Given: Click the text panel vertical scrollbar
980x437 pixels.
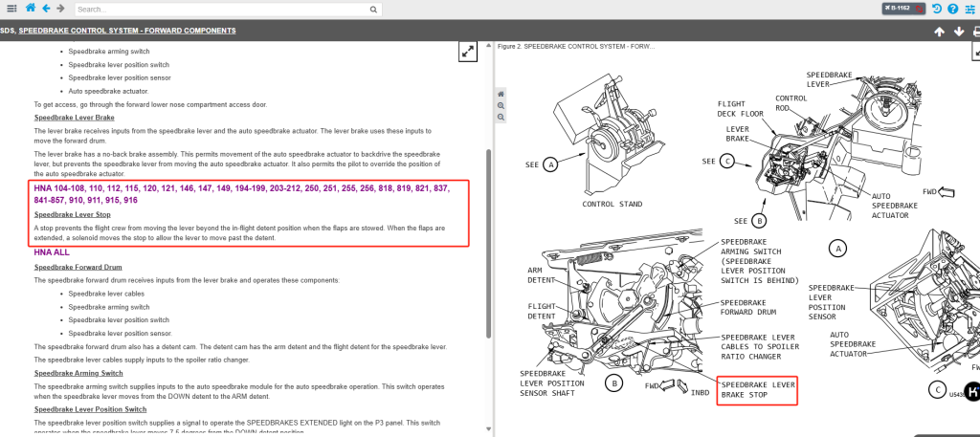Looking at the screenshot, I should [488, 244].
